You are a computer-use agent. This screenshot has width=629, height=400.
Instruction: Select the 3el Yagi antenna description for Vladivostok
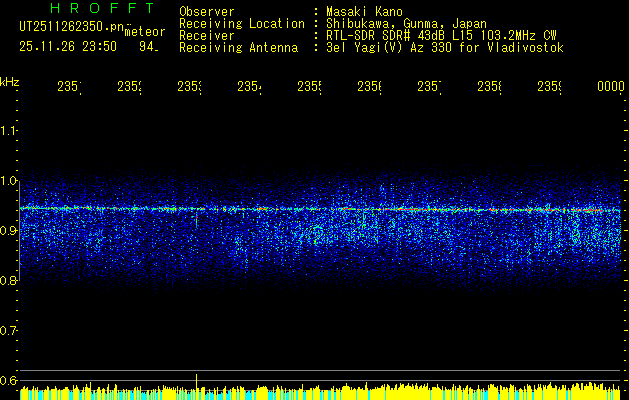tap(445, 48)
